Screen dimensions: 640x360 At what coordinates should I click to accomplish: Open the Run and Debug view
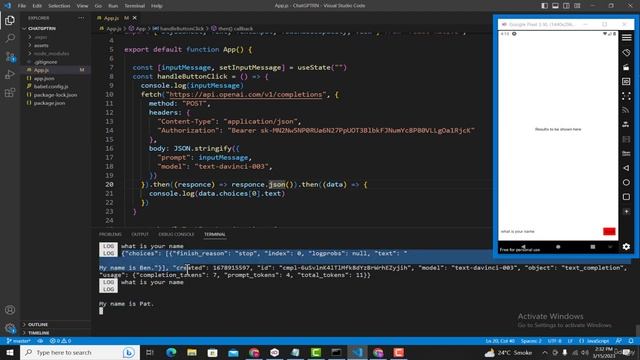coord(10,75)
